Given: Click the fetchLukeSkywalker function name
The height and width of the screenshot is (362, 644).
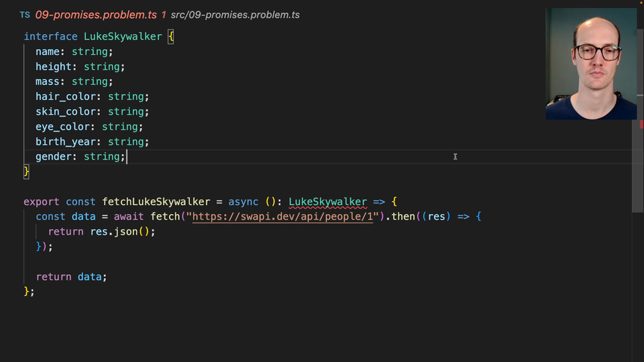Looking at the screenshot, I should point(156,202).
